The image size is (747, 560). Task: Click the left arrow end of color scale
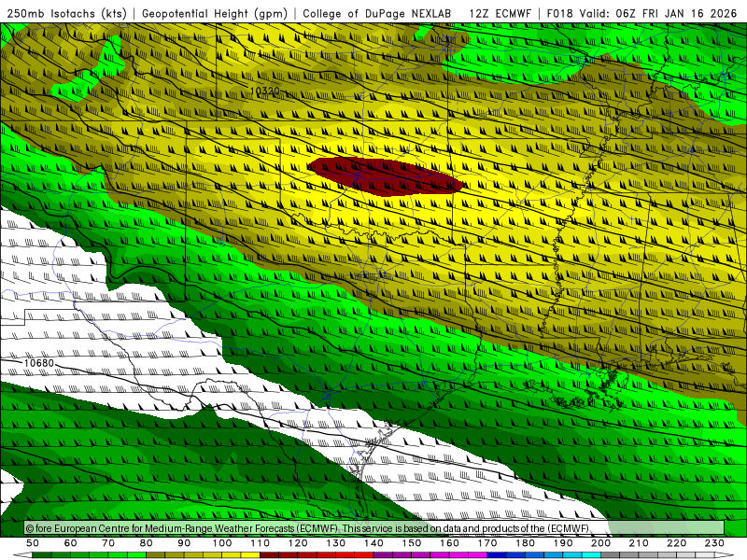[x=22, y=555]
